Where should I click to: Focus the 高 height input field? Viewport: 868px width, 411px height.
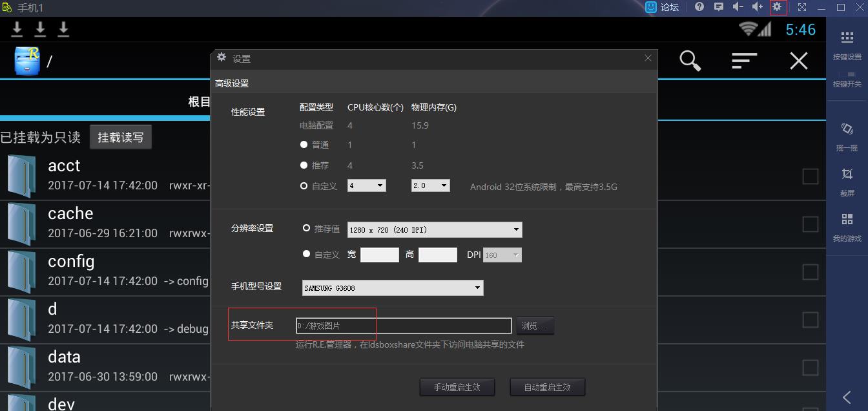pyautogui.click(x=438, y=255)
